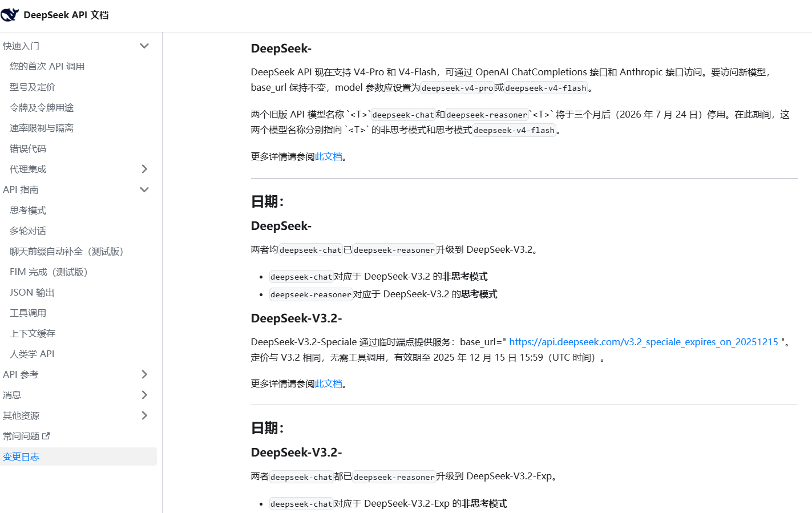Expand the API 参考 section chevron
The image size is (812, 513).
144,374
